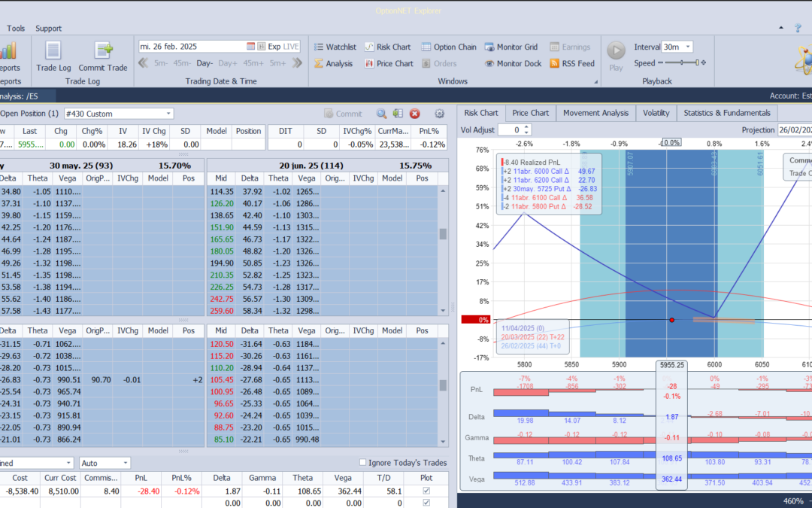Open the Price Chart window from ribbon
This screenshot has width=812, height=508.
pos(389,63)
